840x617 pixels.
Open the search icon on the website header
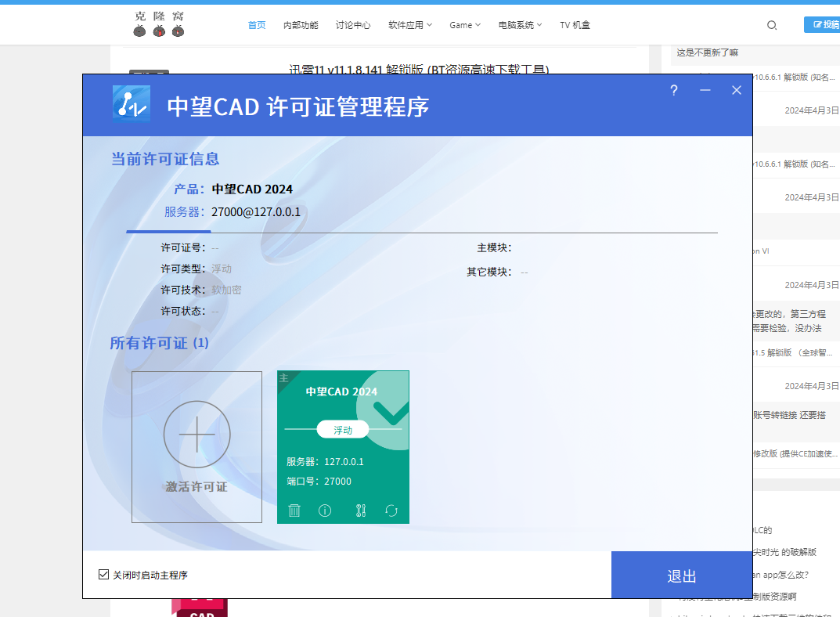pyautogui.click(x=771, y=25)
